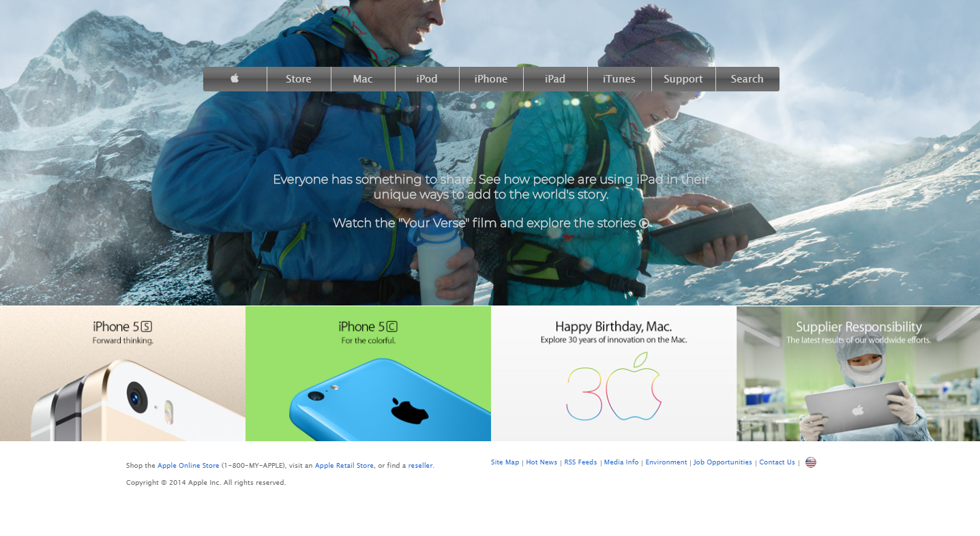Go to the Support page
The height and width of the screenshot is (536, 980).
click(683, 78)
